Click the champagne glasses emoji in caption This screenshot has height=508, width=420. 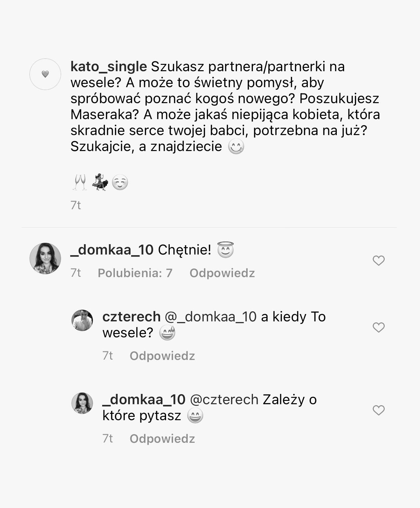click(x=80, y=182)
